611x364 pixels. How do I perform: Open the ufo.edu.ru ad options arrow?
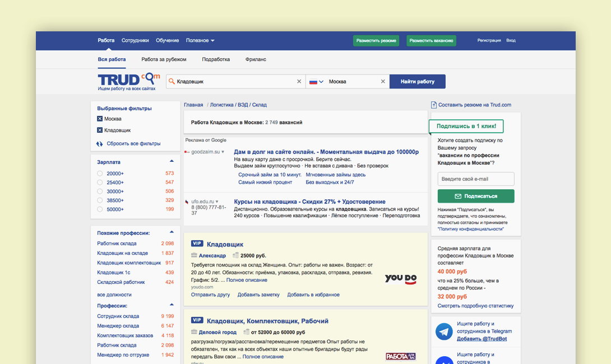coord(217,202)
